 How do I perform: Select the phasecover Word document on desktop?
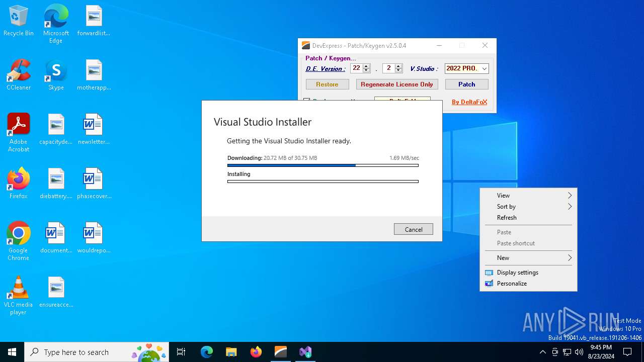pyautogui.click(x=94, y=184)
